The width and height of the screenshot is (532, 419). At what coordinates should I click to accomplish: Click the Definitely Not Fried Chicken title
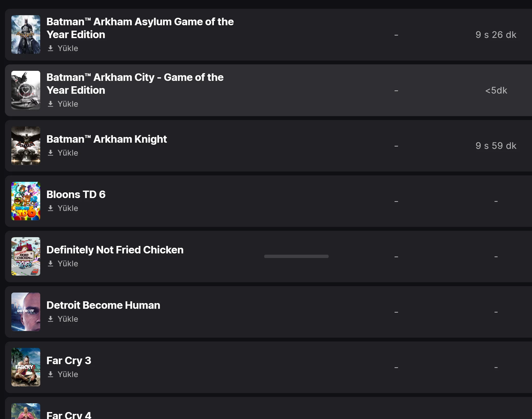click(x=115, y=250)
